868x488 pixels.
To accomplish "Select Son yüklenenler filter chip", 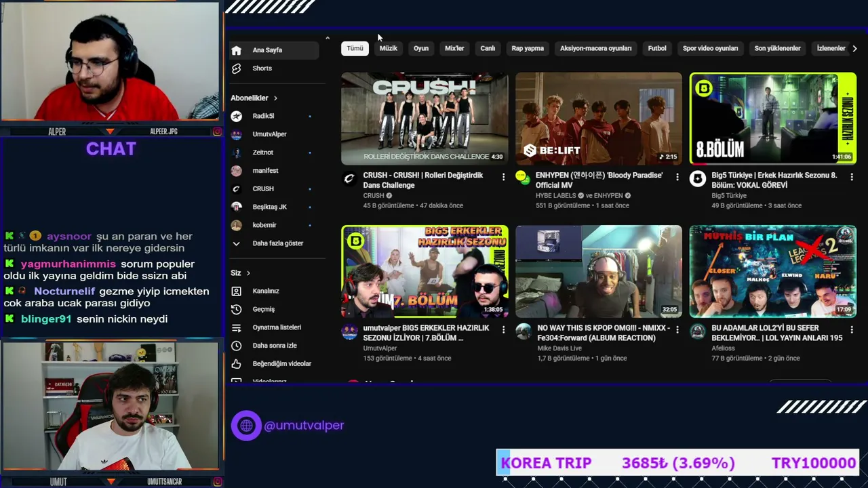I will coord(777,48).
